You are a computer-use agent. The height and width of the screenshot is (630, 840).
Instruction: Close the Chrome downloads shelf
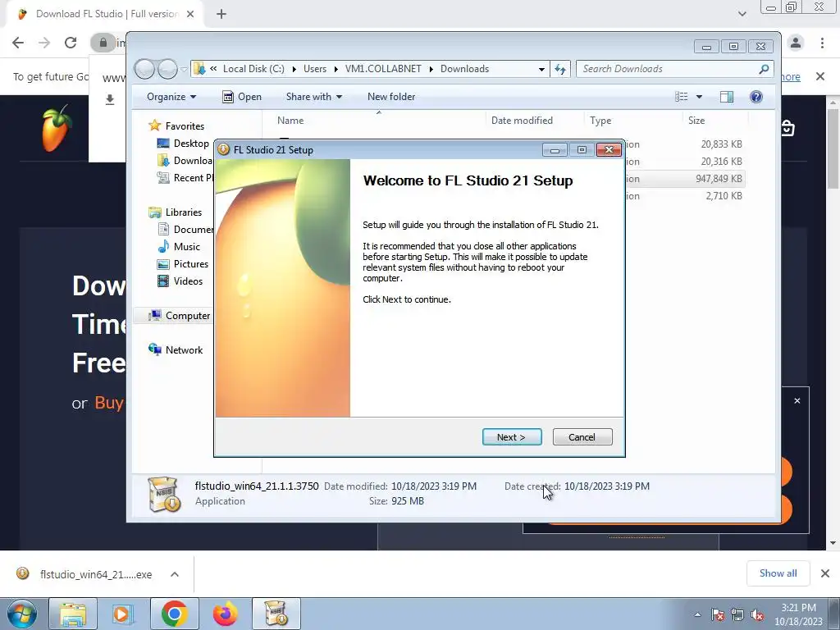pyautogui.click(x=825, y=573)
